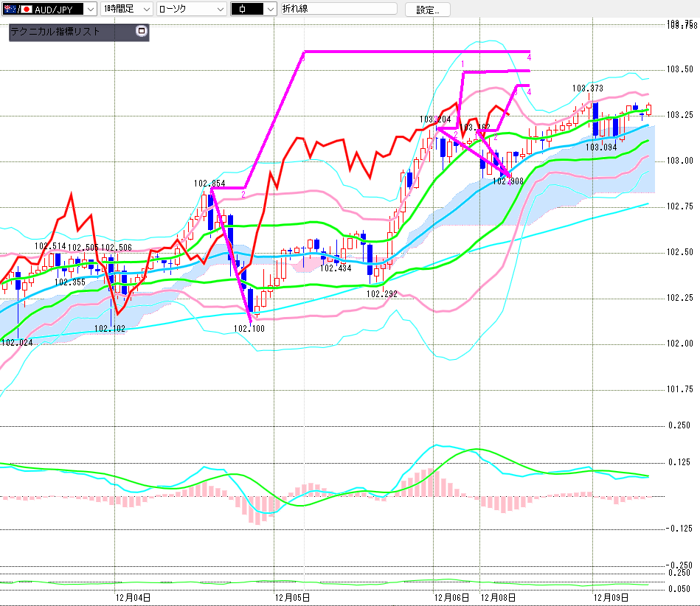Select the 12月09日 date marker on time axis
The width and height of the screenshot is (700, 606).
pyautogui.click(x=611, y=597)
